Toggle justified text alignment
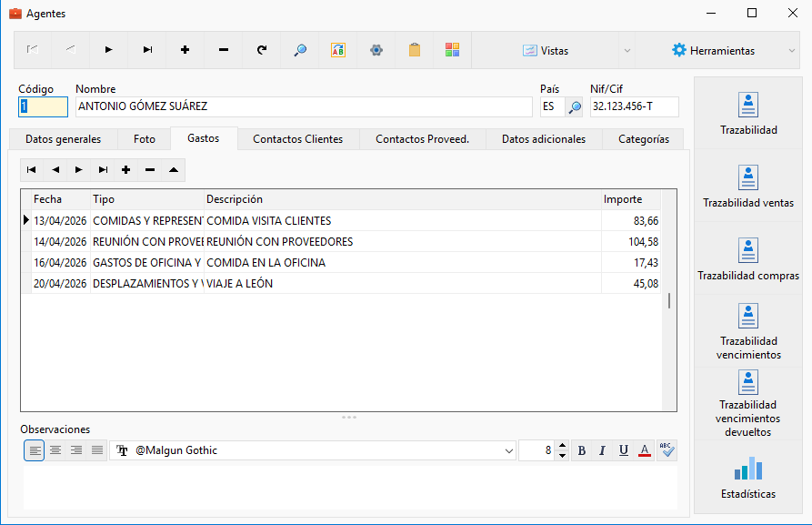This screenshot has width=812, height=525. 96,450
